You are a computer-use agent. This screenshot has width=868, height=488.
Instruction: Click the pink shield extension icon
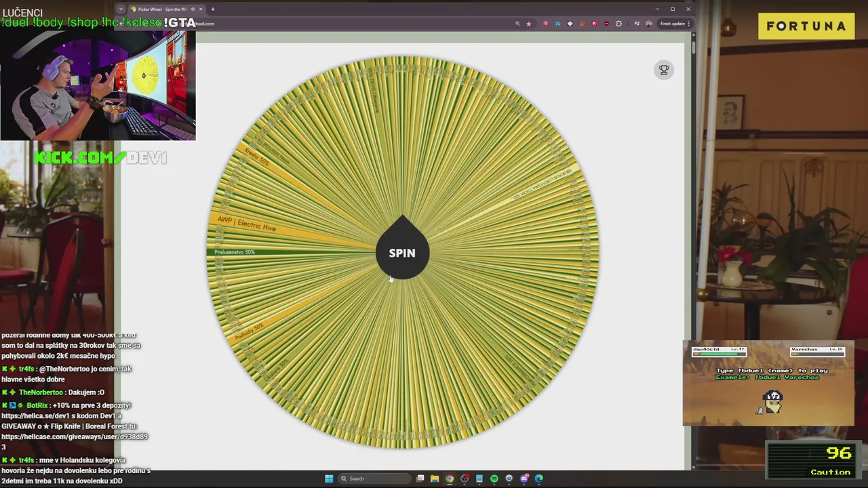(546, 24)
